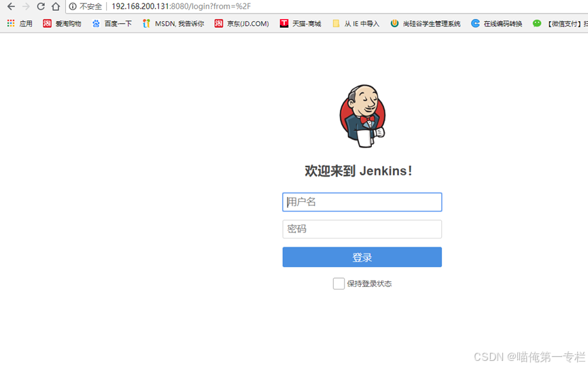Image resolution: width=588 pixels, height=367 pixels.
Task: Open the MSDN, 我告诉你 bookmark
Action: tap(173, 24)
